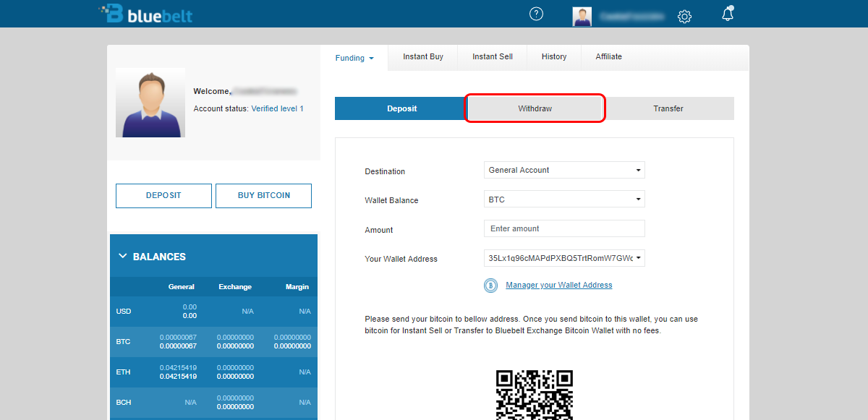
Task: Click the BTC row label in balances
Action: click(x=124, y=342)
